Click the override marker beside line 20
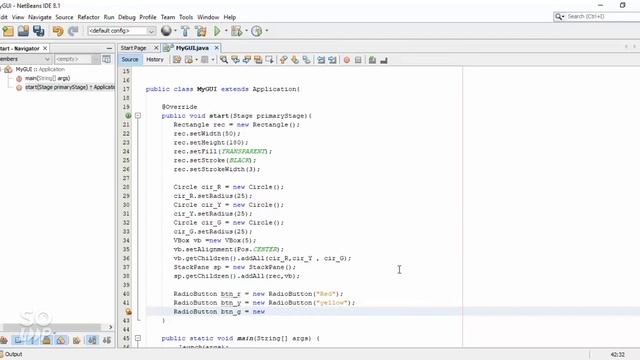Image resolution: width=640 pixels, height=360 pixels. coord(128,116)
